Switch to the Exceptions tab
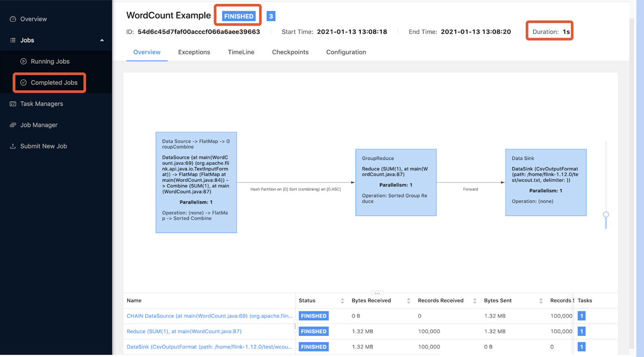This screenshot has height=357, width=644. (x=194, y=52)
